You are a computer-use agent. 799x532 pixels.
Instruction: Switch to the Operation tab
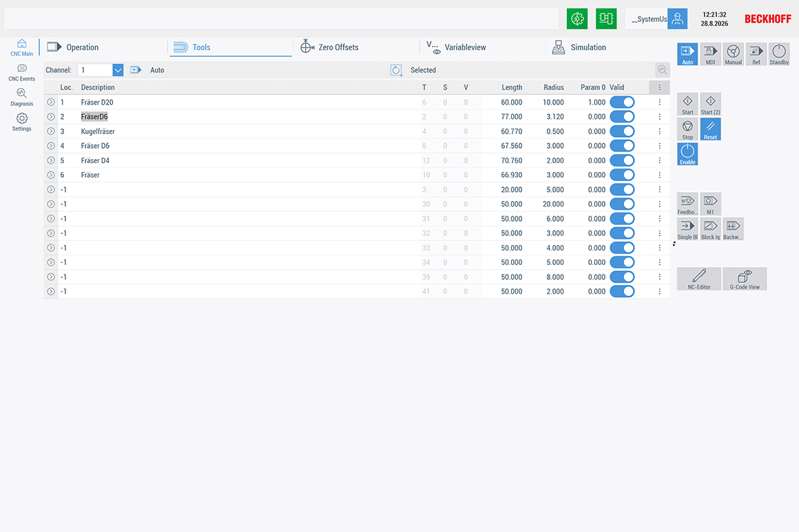point(103,47)
